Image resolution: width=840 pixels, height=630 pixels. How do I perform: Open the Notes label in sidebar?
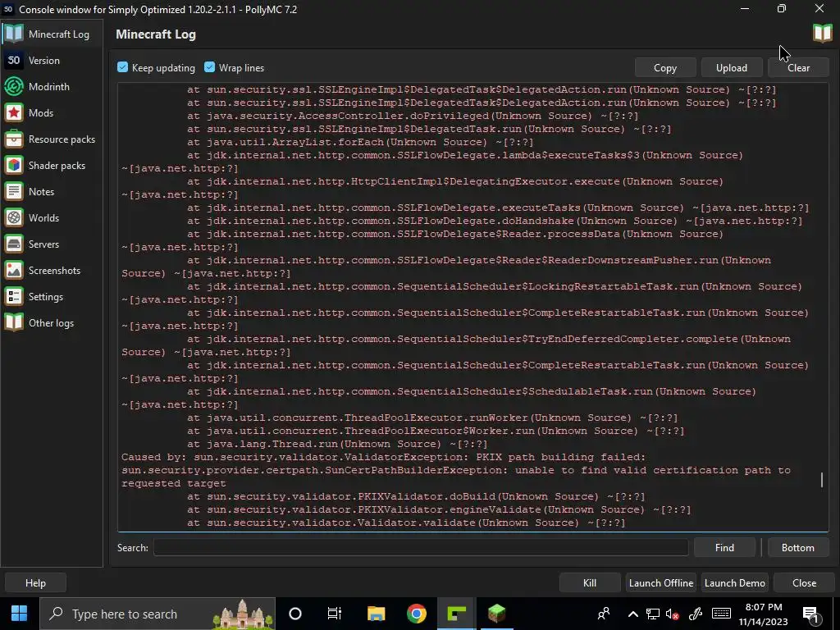pos(41,192)
